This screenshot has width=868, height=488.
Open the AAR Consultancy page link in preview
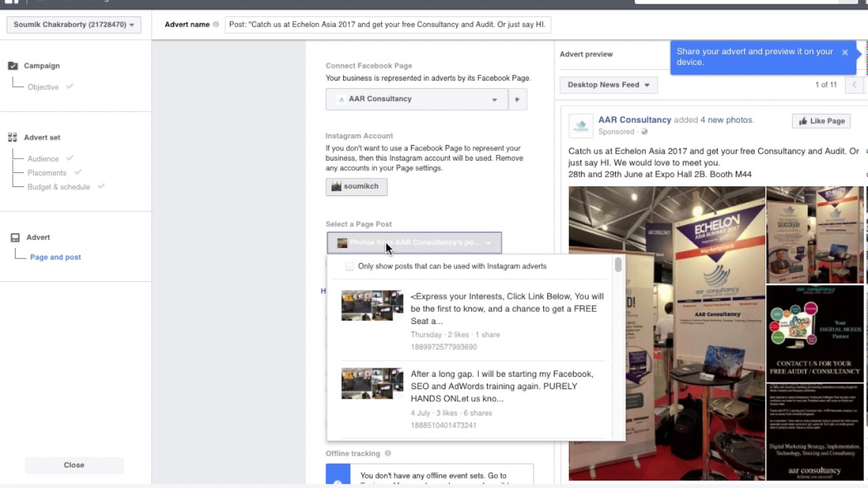[635, 120]
